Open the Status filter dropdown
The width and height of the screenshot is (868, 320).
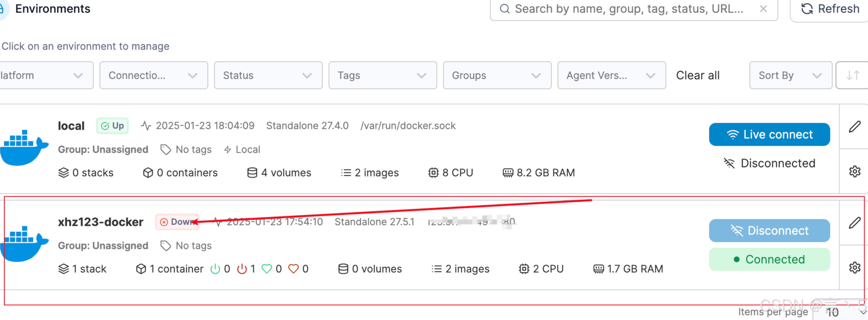268,75
